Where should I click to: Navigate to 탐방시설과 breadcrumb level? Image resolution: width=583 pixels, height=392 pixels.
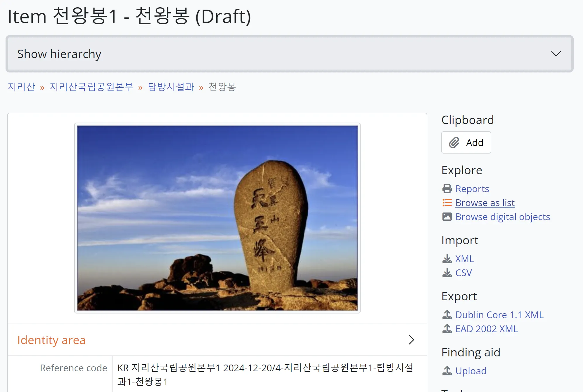click(171, 87)
